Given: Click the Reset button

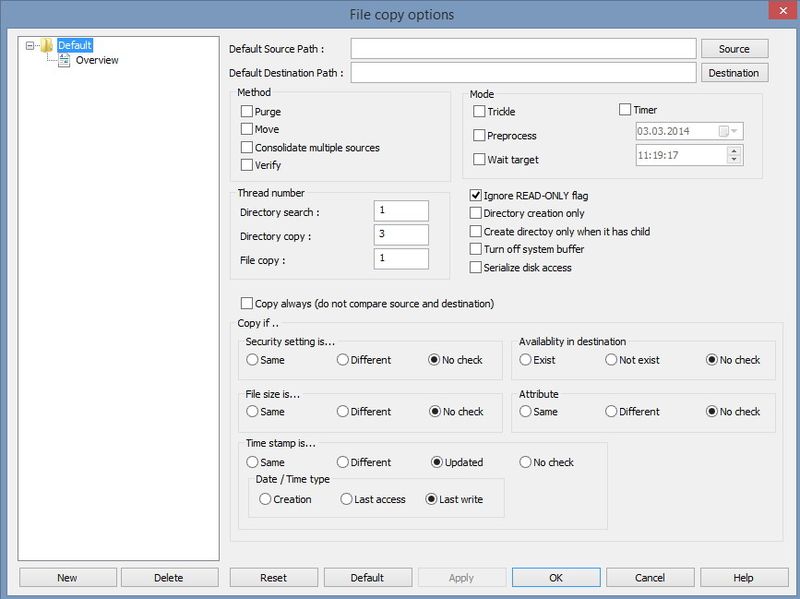Looking at the screenshot, I should 273,577.
